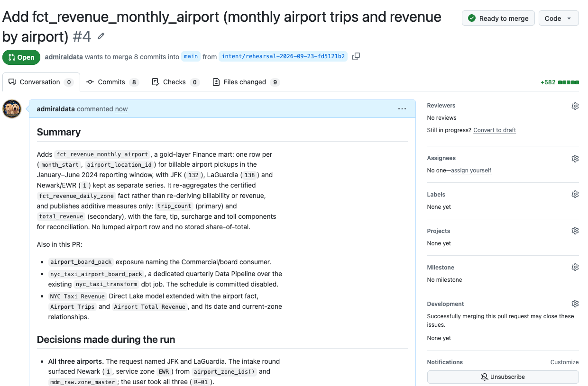Click the +582 diff stat indicator
This screenshot has width=588, height=386.
click(x=560, y=82)
